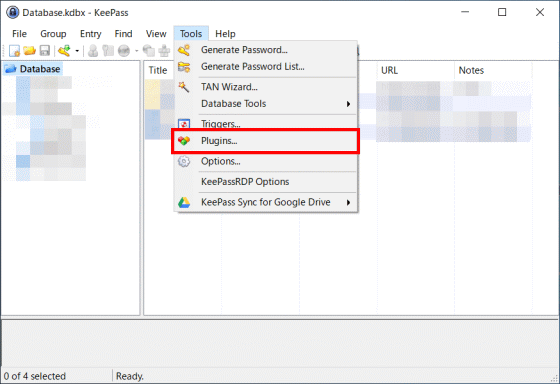Screen dimensions: 560x384
Task: Close the KeePass window
Action: click(540, 12)
